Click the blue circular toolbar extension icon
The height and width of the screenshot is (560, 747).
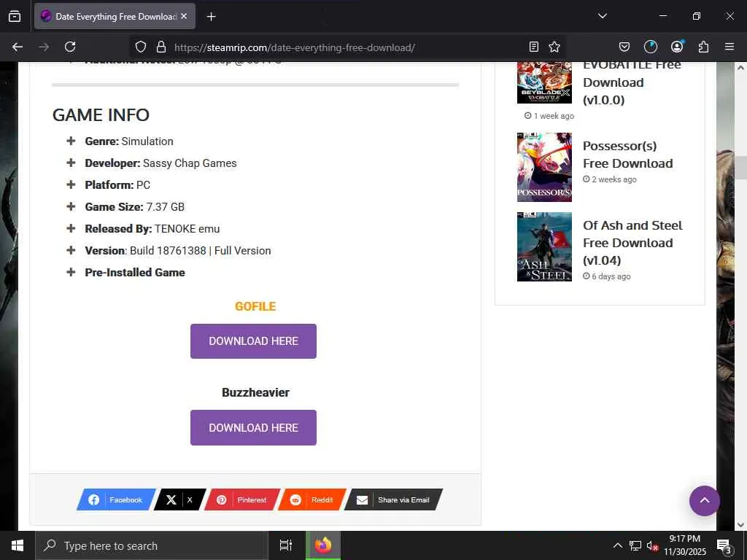tap(650, 47)
